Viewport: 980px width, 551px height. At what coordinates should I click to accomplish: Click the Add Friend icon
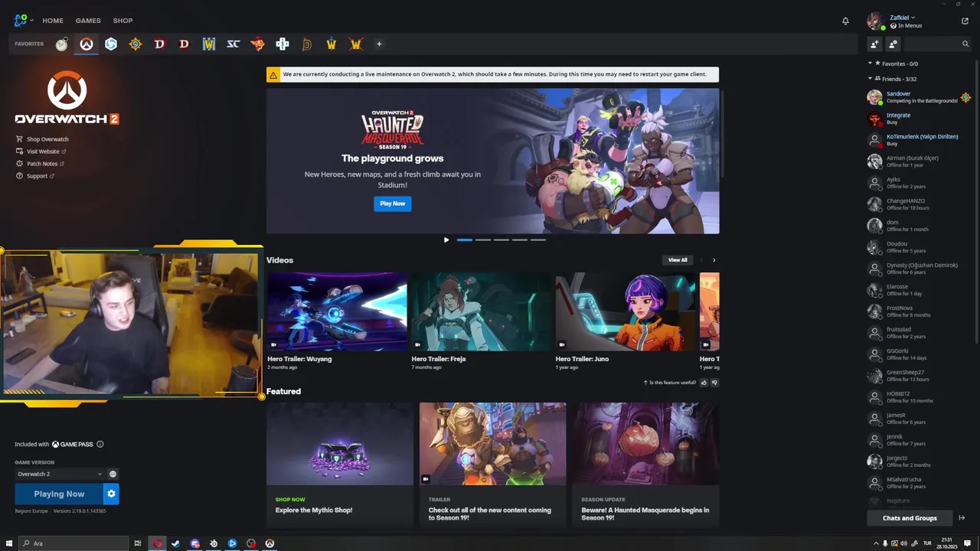point(874,44)
